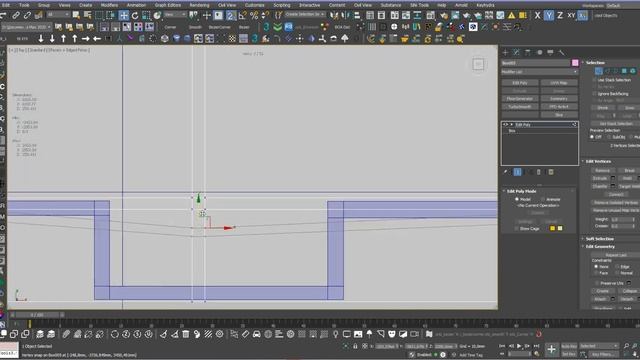Open the Tools menu
The image size is (640, 360).
pos(24,5)
